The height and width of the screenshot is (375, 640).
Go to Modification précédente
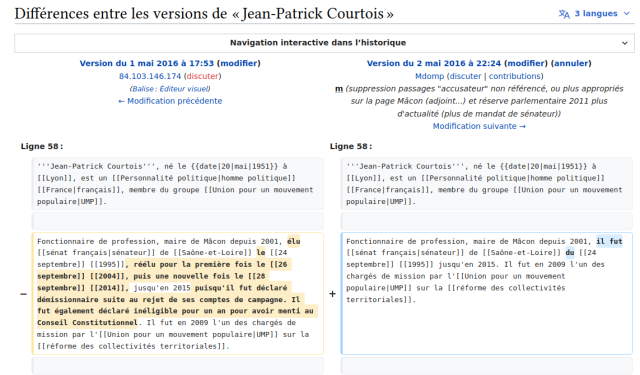point(170,101)
